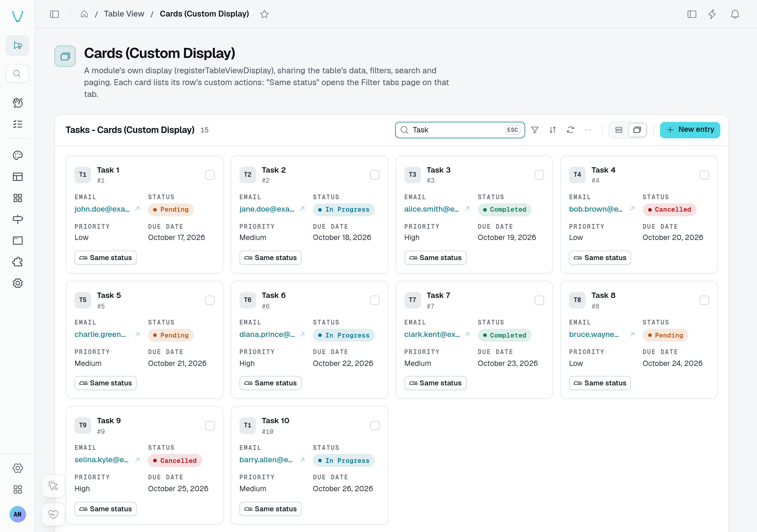757x532 pixels.
Task: Select the Task 10 card checkbox
Action: [375, 426]
